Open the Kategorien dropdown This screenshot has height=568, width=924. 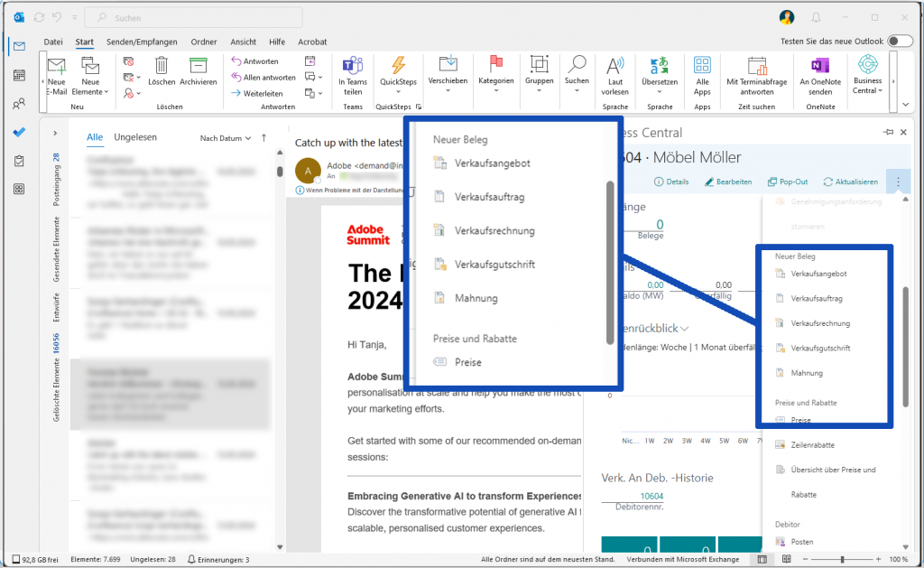[x=496, y=75]
